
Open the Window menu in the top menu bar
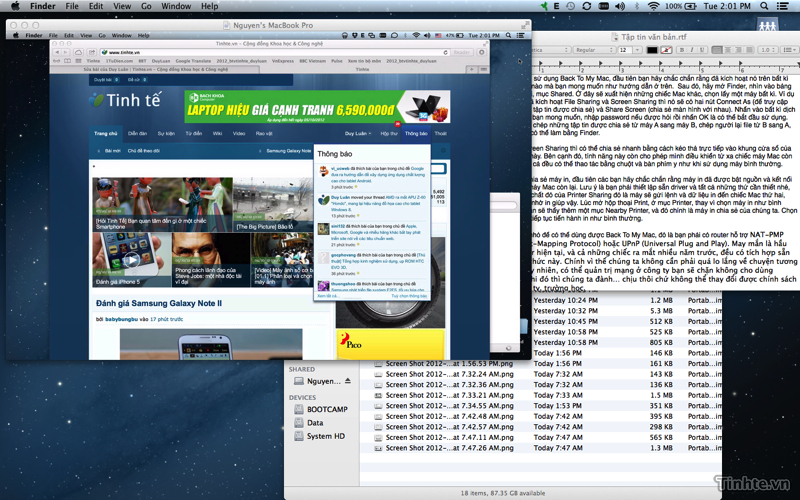176,6
